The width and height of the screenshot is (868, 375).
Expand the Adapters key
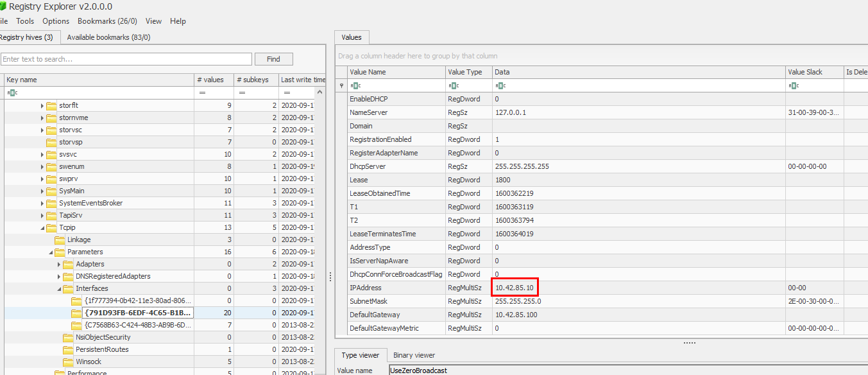point(60,264)
